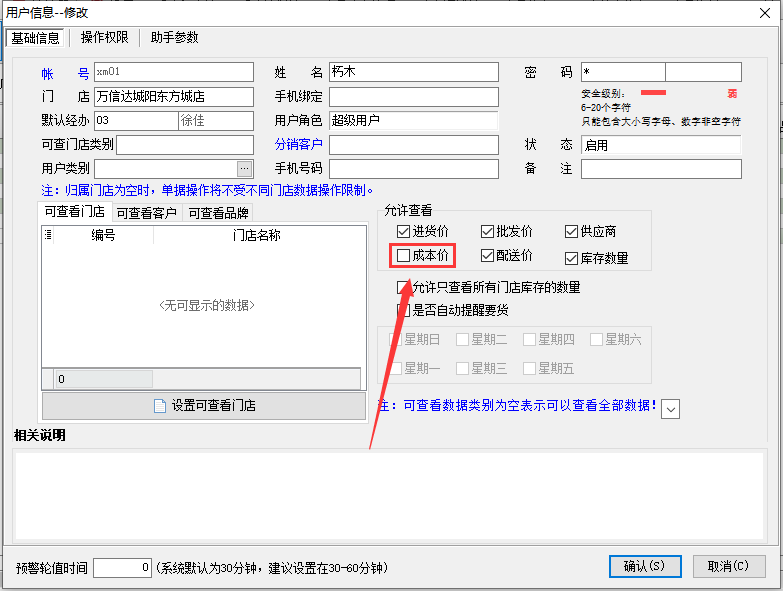Click the grid menu icon in table header
This screenshot has height=591, width=783.
(48, 235)
